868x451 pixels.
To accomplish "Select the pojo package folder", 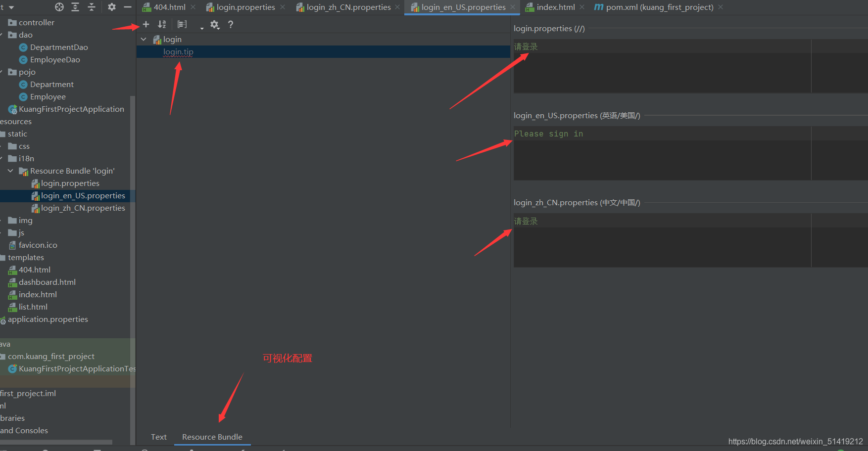I will pyautogui.click(x=27, y=72).
